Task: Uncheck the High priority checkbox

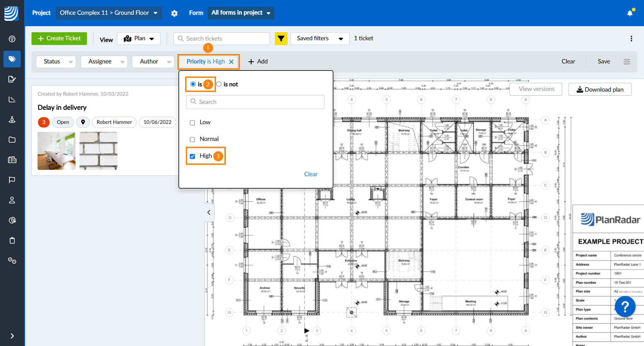Action: click(x=193, y=156)
